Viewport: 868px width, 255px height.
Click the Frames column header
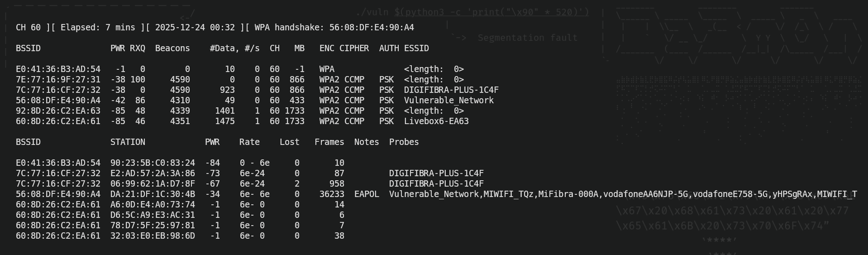click(x=329, y=142)
